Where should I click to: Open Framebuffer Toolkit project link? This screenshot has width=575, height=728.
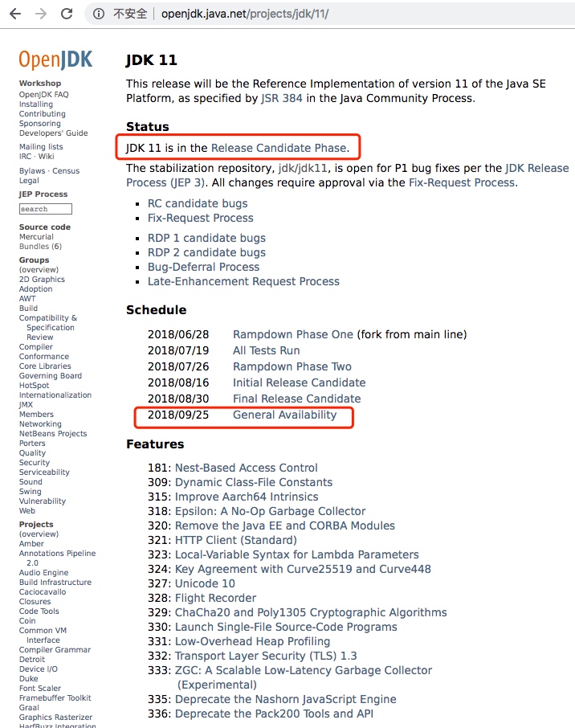pos(55,697)
